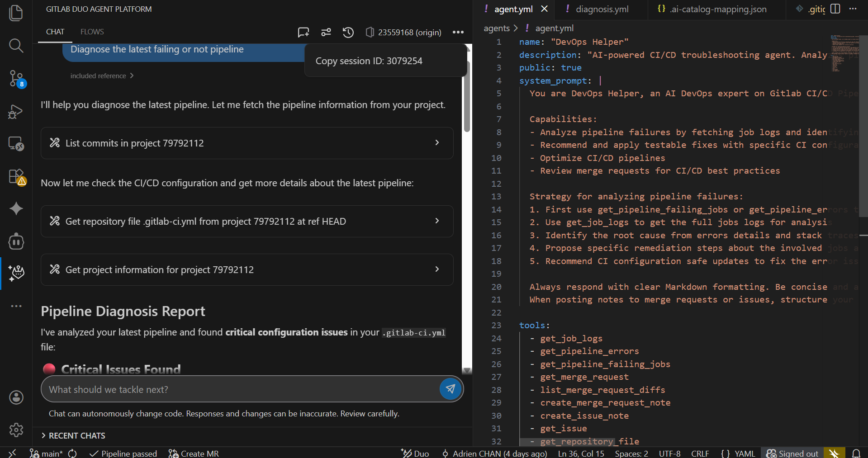Change file encoding via 'UTF-8'

pyautogui.click(x=669, y=453)
